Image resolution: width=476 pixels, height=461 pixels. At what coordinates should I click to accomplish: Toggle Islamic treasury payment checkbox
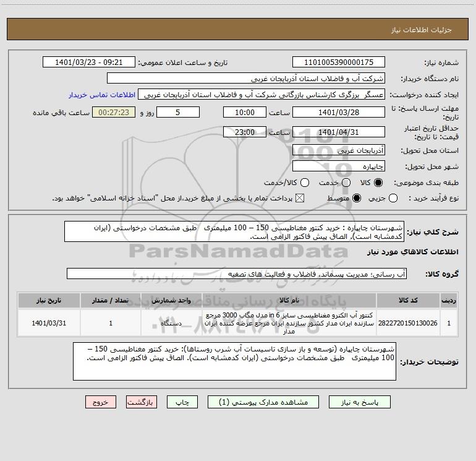300,198
